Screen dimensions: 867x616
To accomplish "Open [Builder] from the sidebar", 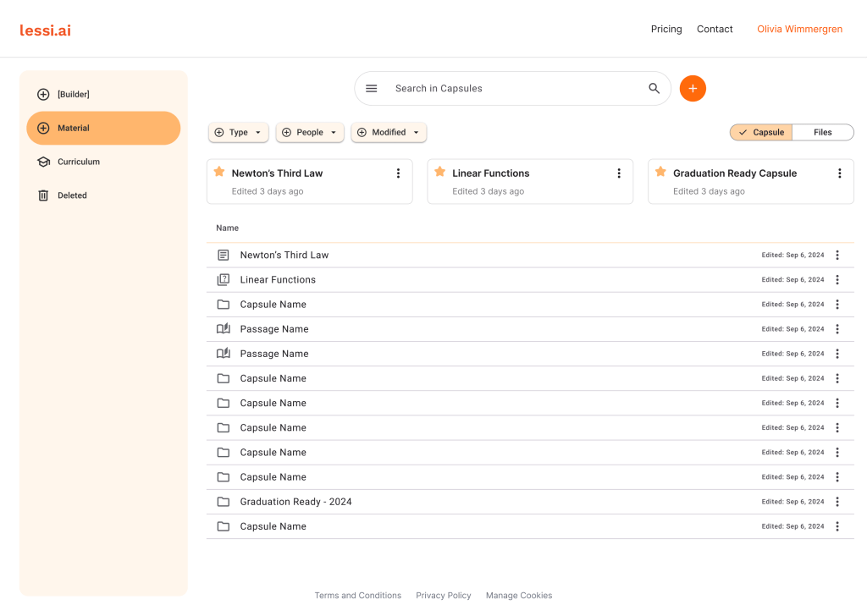I will coord(73,94).
